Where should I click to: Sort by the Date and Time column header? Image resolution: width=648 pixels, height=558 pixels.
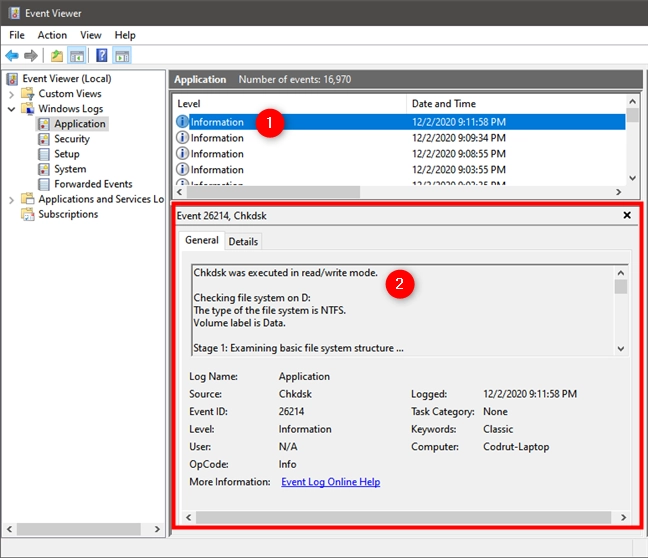click(x=517, y=103)
